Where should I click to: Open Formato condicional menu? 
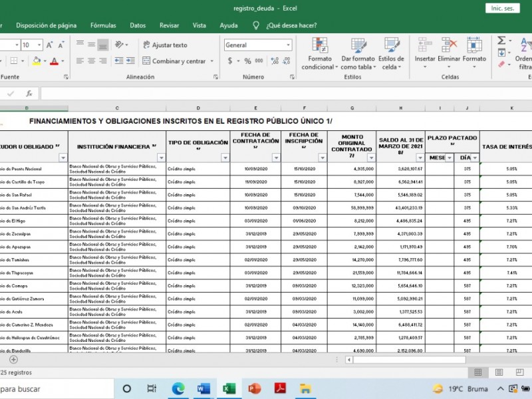pyautogui.click(x=319, y=54)
